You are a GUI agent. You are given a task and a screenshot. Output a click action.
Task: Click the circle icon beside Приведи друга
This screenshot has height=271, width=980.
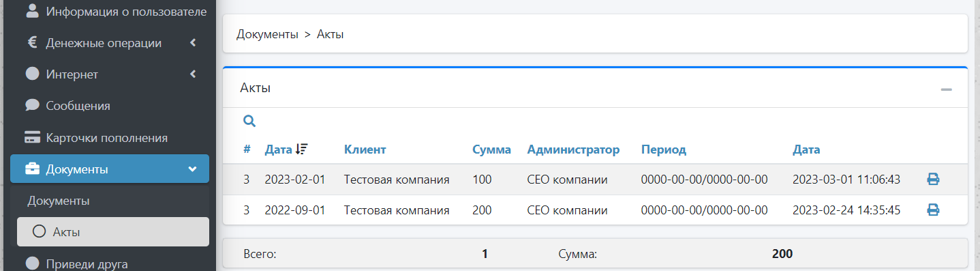(32, 263)
